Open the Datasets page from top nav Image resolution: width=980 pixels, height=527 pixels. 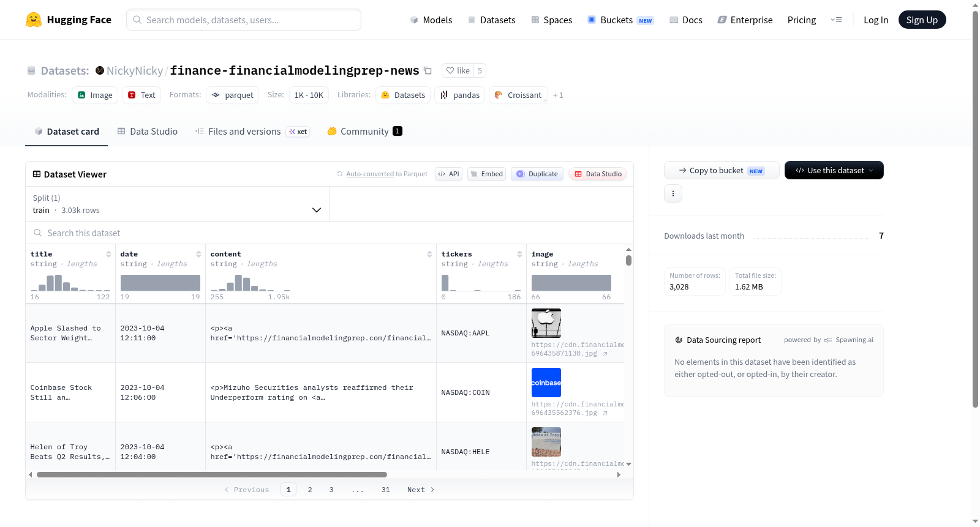pos(491,20)
